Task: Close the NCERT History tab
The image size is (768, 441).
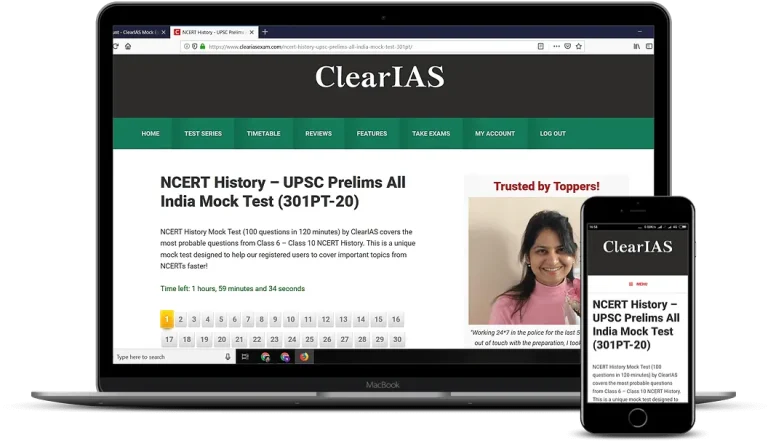Action: 252,32
